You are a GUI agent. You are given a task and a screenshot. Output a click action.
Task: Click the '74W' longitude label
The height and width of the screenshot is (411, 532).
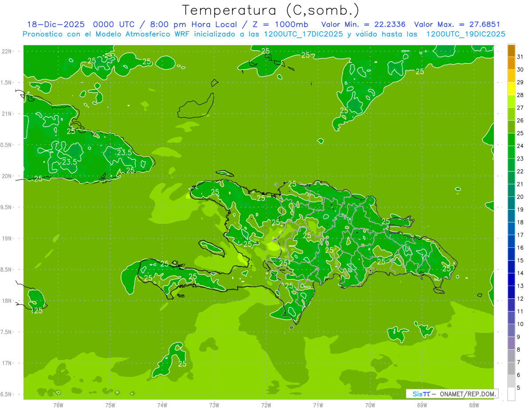(x=162, y=405)
